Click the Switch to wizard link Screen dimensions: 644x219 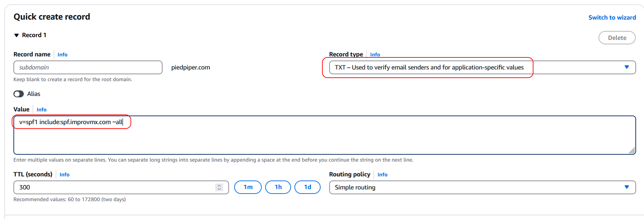[612, 18]
